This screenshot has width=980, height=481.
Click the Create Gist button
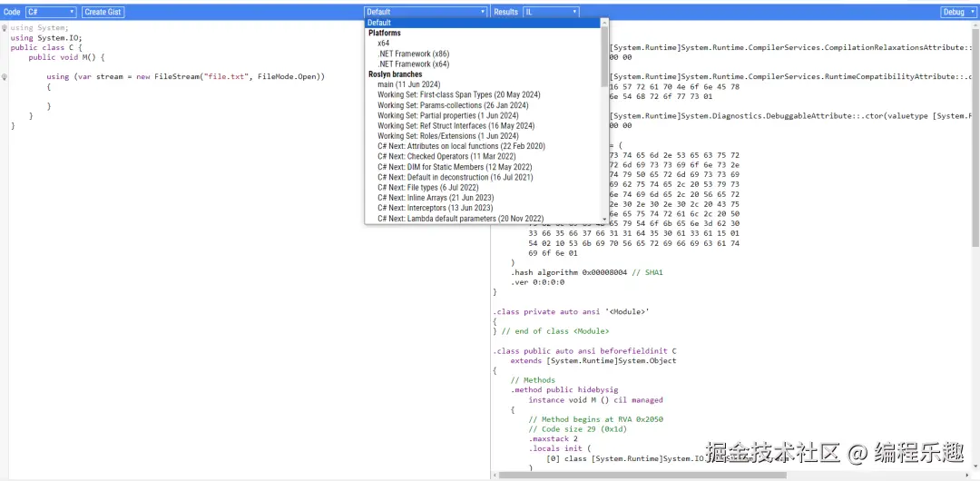pyautogui.click(x=103, y=12)
